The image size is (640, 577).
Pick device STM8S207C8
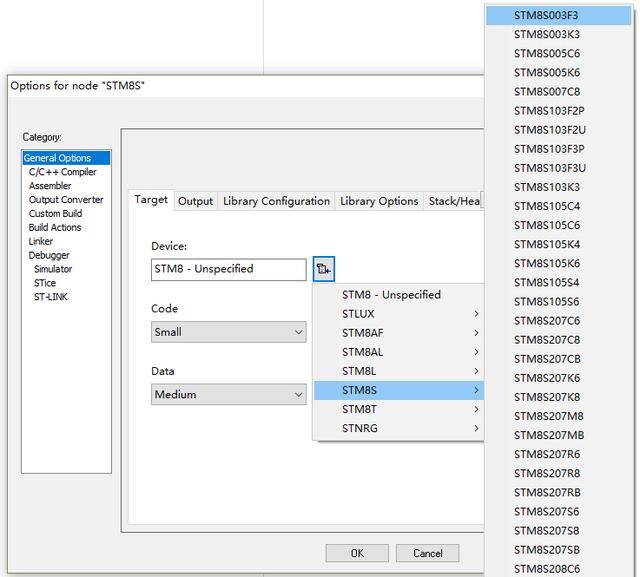tap(558, 340)
